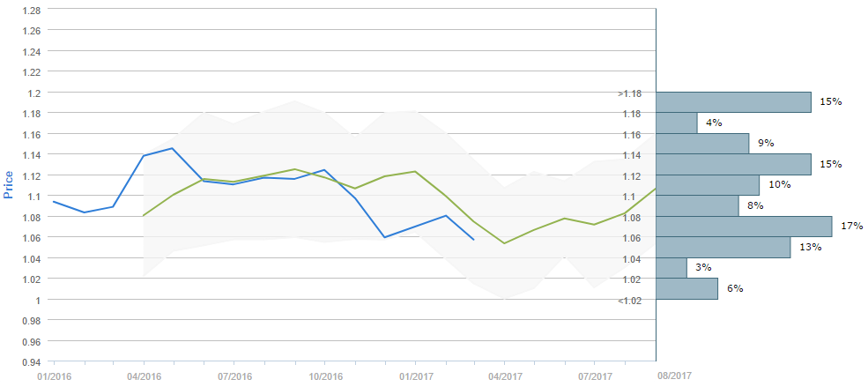The width and height of the screenshot is (868, 387).
Task: Click the >1.18 histogram bin label
Action: click(629, 93)
